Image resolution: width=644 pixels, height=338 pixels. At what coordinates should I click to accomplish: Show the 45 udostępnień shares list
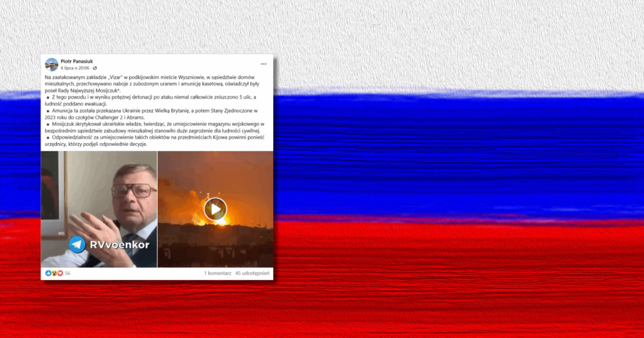point(252,273)
